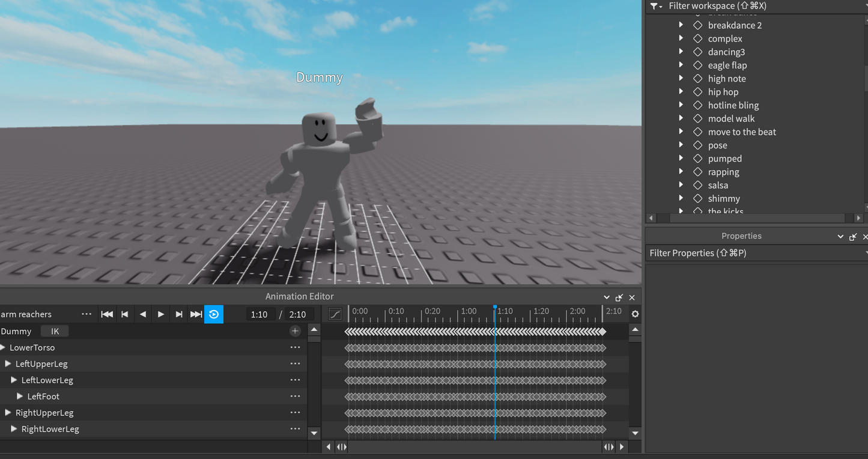
Task: Close the Animation Editor panel
Action: tap(632, 297)
